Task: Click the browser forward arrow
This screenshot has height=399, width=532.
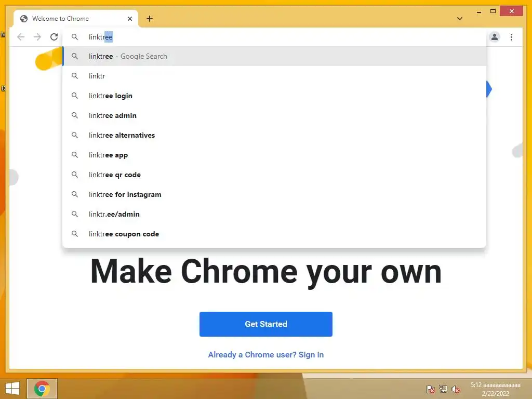Action: coord(37,37)
